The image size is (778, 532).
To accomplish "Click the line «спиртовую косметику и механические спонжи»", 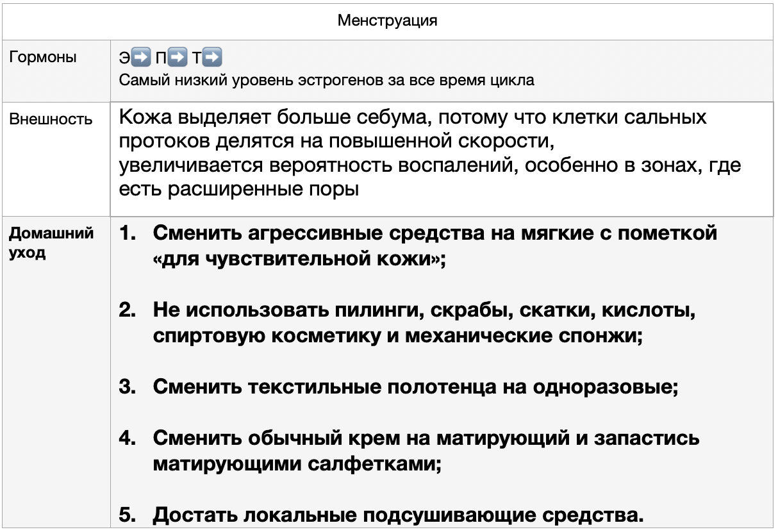I will [x=398, y=336].
